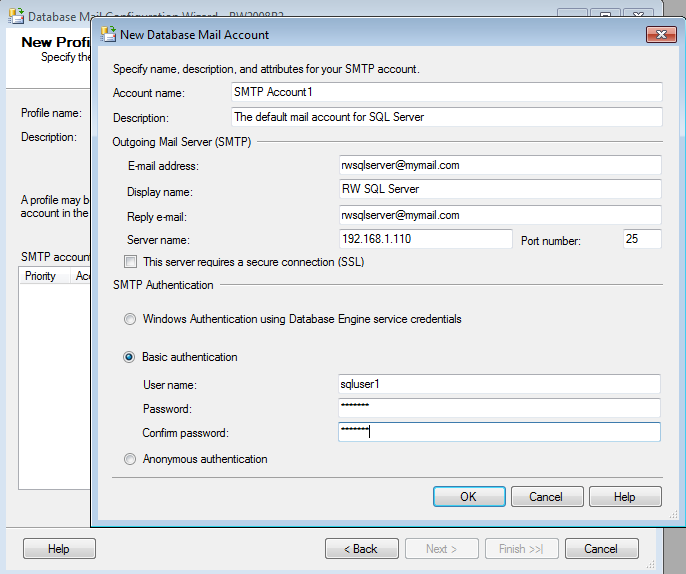Close the New Database Mail Account dialog
Viewport: 686px width, 574px height.
pos(661,34)
